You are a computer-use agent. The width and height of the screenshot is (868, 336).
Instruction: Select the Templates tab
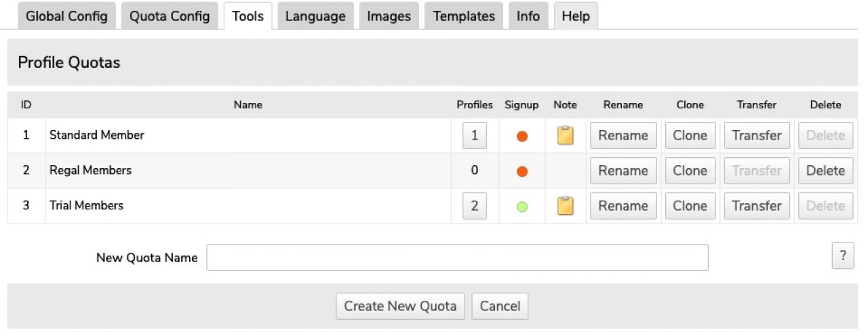(x=464, y=16)
